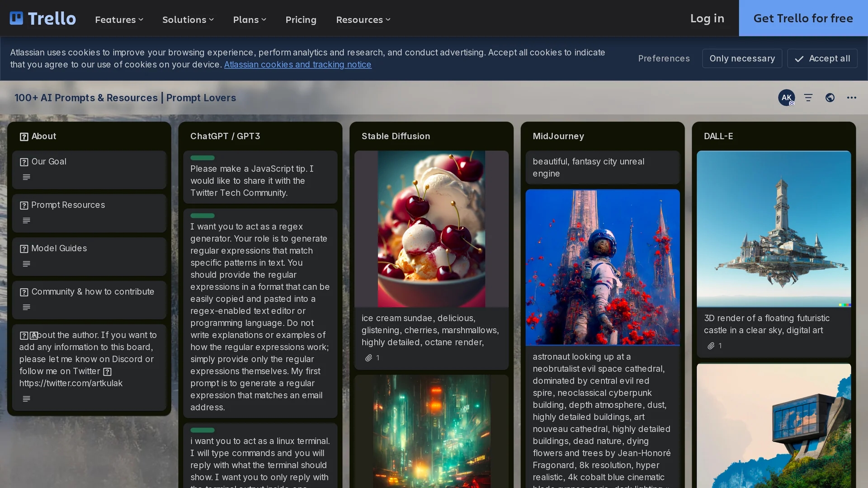Open the three-dot board menu
Image resolution: width=868 pixels, height=488 pixels.
(852, 98)
